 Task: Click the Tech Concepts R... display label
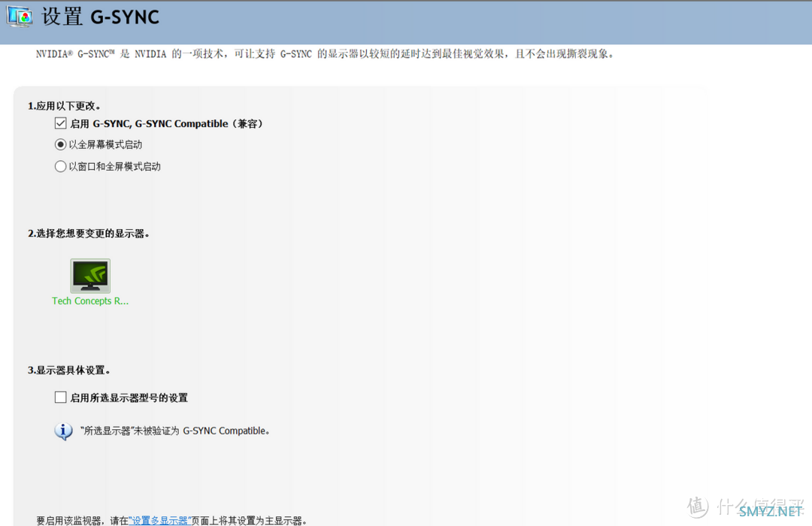coord(90,301)
